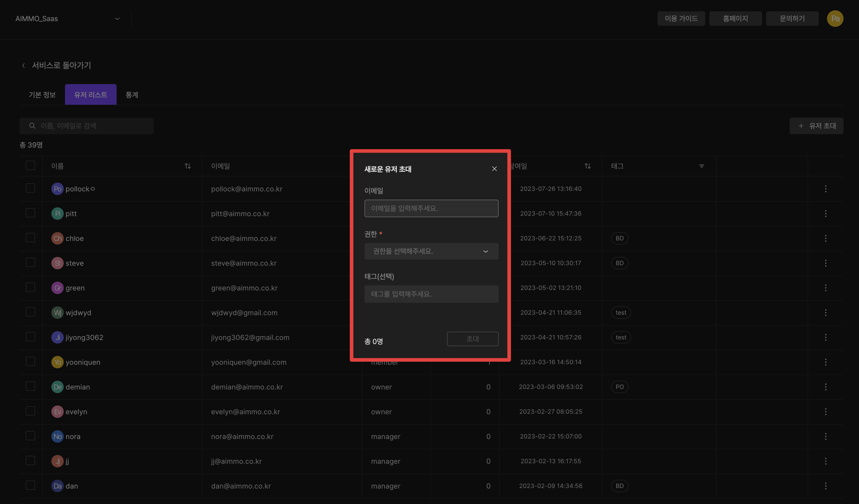The width and height of the screenshot is (859, 504).
Task: Click the tag input field in invite dialog
Action: pyautogui.click(x=431, y=294)
